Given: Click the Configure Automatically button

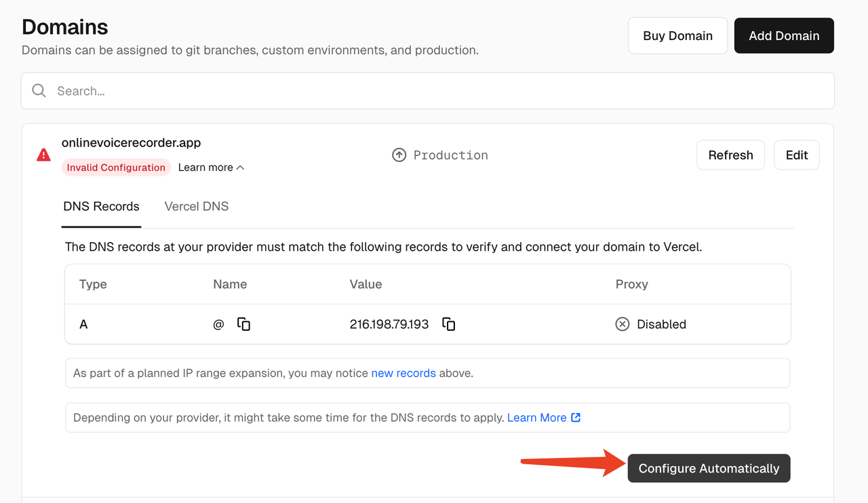Looking at the screenshot, I should [x=709, y=468].
